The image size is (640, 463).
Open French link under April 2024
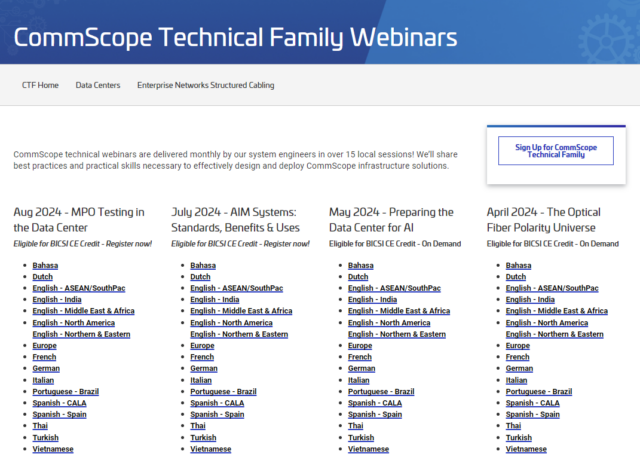(x=517, y=357)
